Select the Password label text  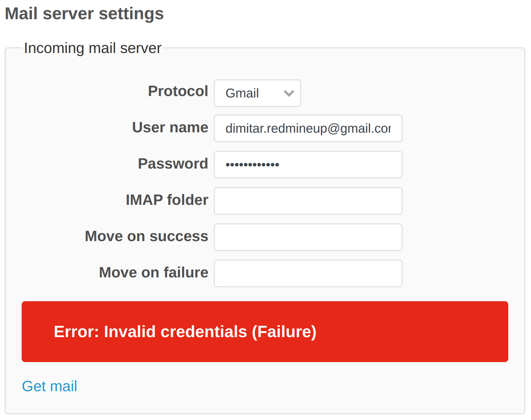[173, 164]
